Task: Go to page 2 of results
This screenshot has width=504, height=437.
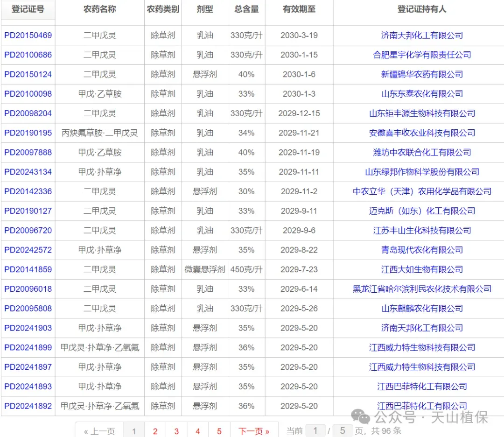Action: tap(155, 431)
